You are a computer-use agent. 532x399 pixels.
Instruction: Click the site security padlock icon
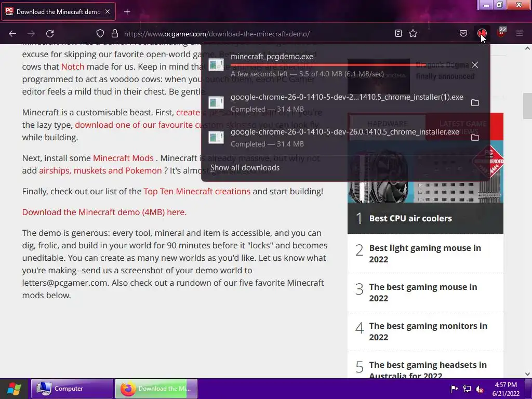[115, 34]
